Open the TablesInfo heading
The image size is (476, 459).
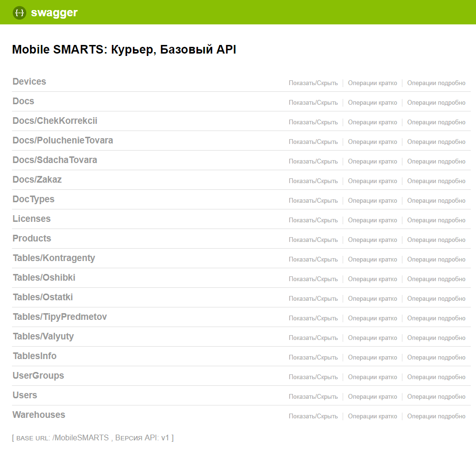click(34, 356)
